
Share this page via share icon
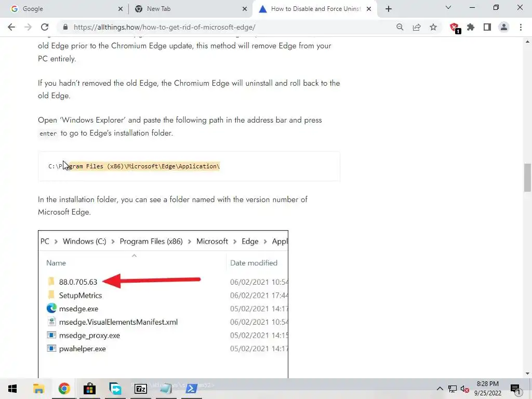click(417, 27)
